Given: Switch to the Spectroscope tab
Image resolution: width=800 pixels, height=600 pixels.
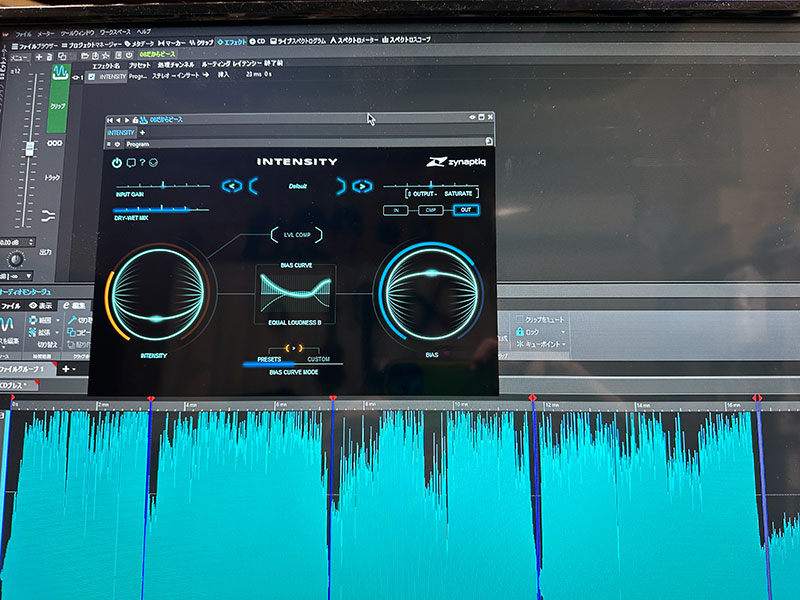Looking at the screenshot, I should click(x=406, y=39).
